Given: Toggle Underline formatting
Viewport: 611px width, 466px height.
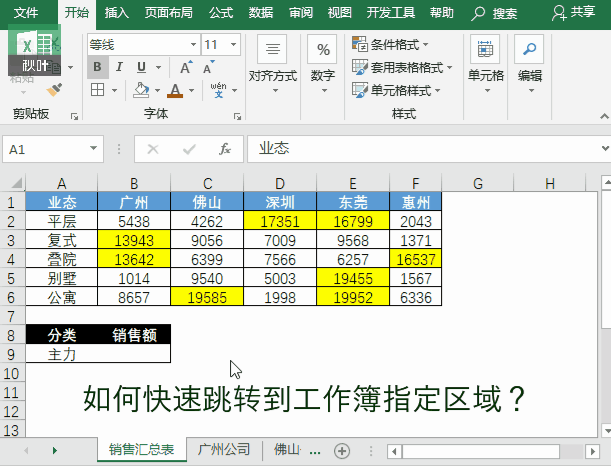Looking at the screenshot, I should click(141, 67).
